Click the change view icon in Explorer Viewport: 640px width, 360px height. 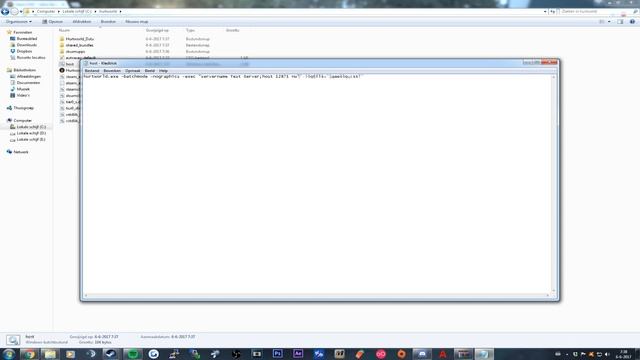click(602, 22)
